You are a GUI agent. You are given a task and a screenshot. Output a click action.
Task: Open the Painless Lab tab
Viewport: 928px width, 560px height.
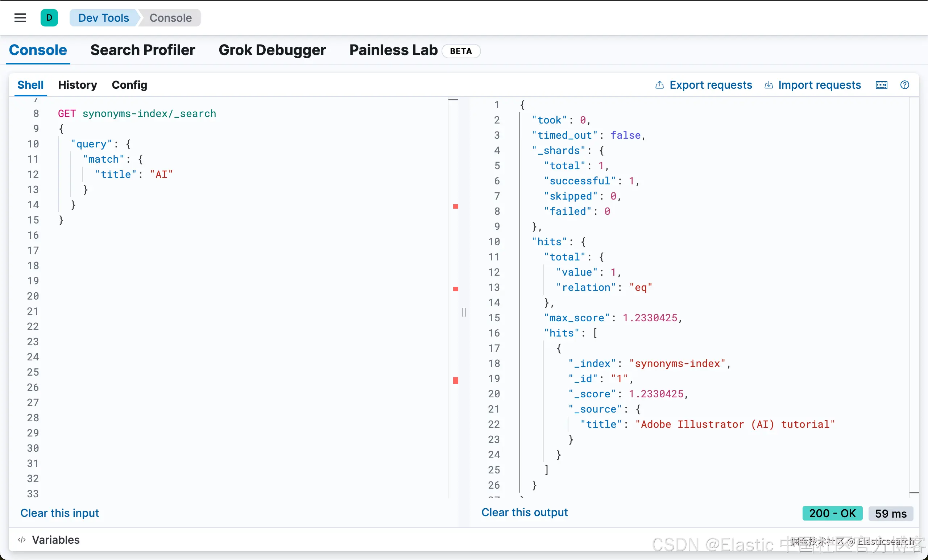[x=393, y=50]
